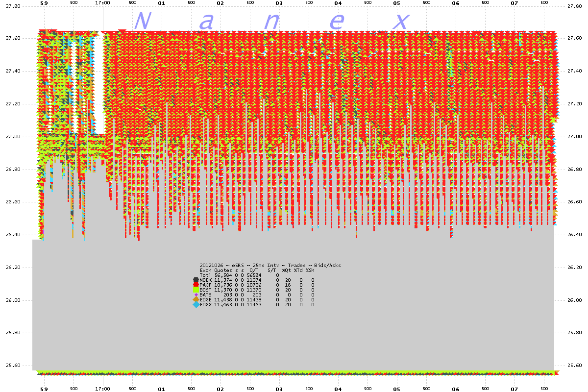Select the BATS purple diamond legend marker
Viewport: 588px width, 392px height.
(x=196, y=294)
